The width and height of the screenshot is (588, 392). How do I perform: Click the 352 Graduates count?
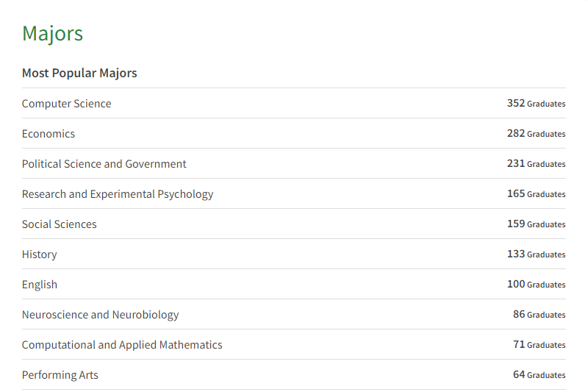click(536, 104)
